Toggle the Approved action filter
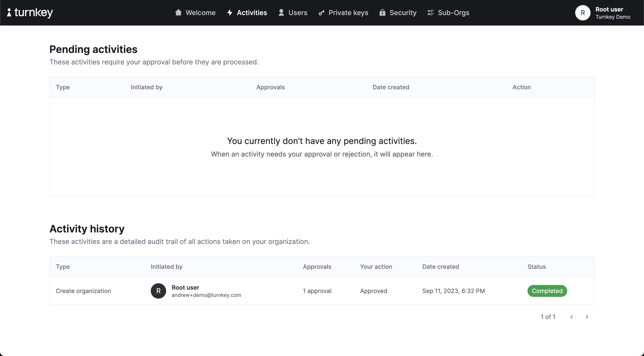The height and width of the screenshot is (356, 644). point(374,291)
